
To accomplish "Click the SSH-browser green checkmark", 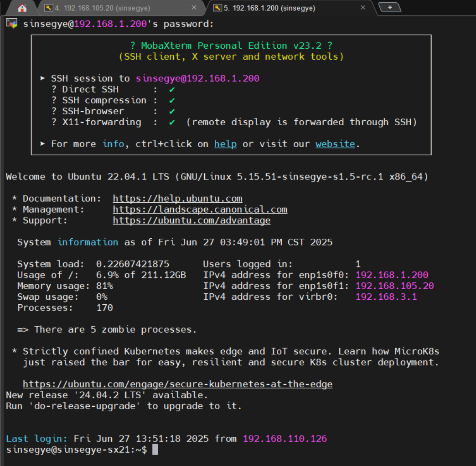I will click(172, 112).
